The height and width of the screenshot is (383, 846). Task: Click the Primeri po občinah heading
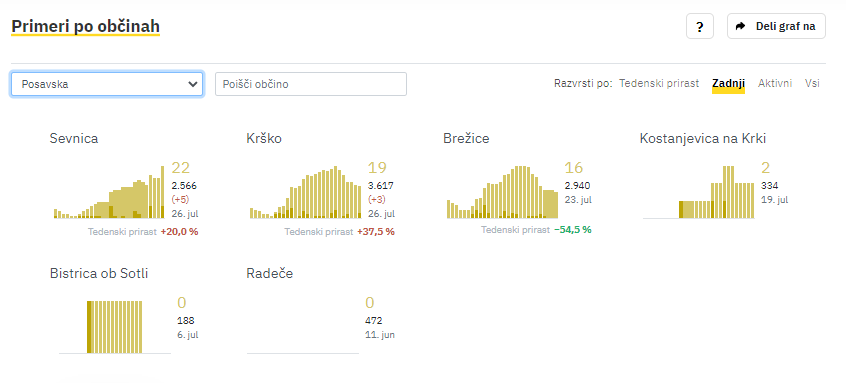85,26
